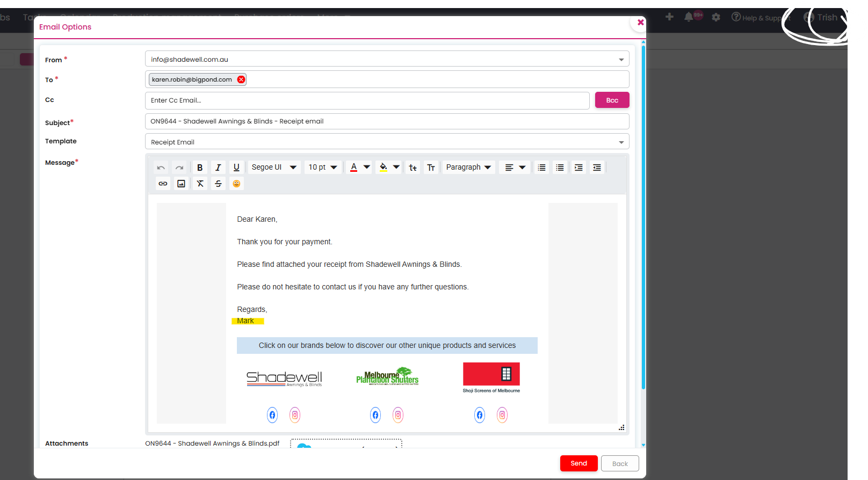Click the red Send button
The width and height of the screenshot is (868, 480).
coord(578,463)
